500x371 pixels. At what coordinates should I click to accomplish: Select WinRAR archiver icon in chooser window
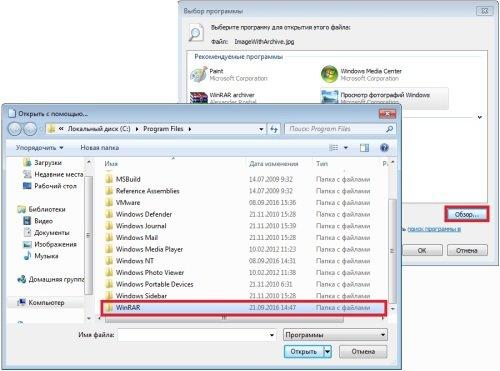tap(199, 97)
